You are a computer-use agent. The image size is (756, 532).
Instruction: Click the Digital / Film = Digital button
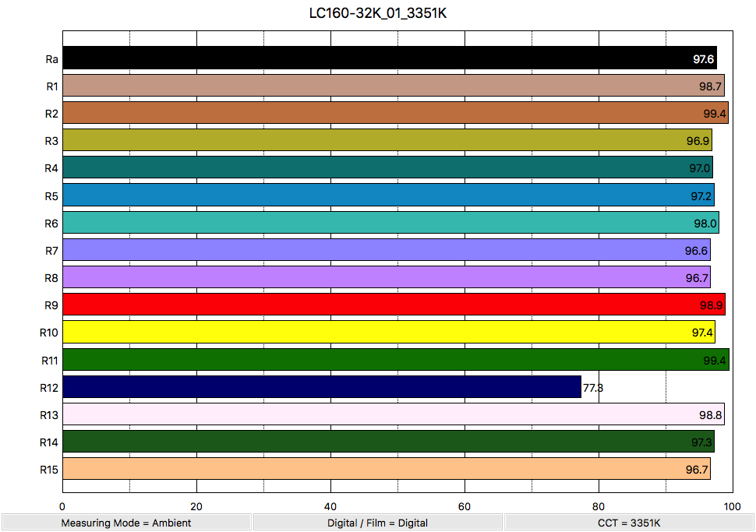pyautogui.click(x=377, y=523)
